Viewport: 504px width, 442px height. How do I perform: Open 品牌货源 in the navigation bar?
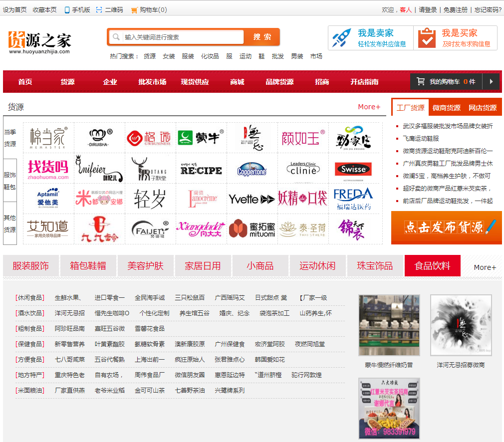(x=279, y=82)
